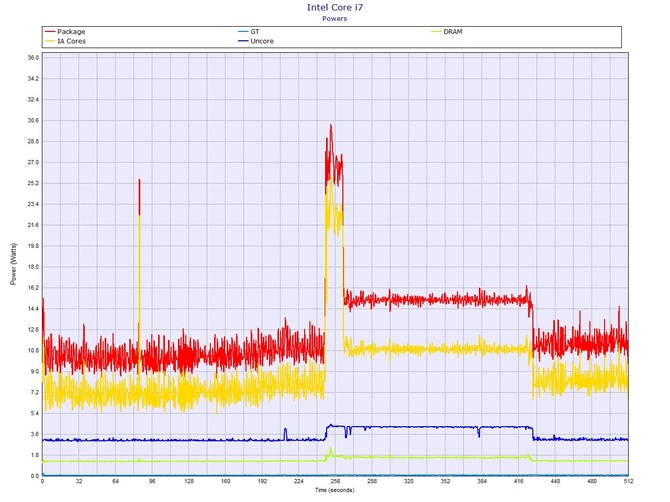670x502 pixels.
Task: Click the red Package line swatch in legend
Action: (50, 32)
